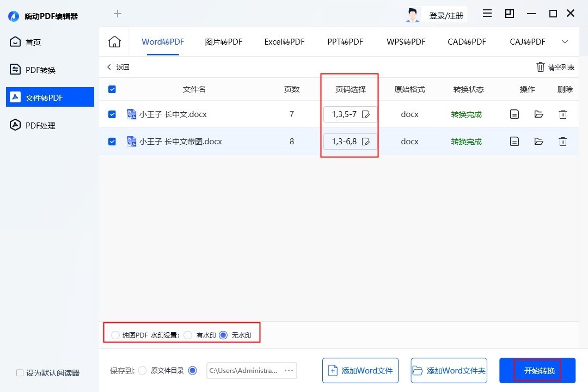Uncheck the select-all checkbox in the header row
This screenshot has height=392, width=588.
112,89
